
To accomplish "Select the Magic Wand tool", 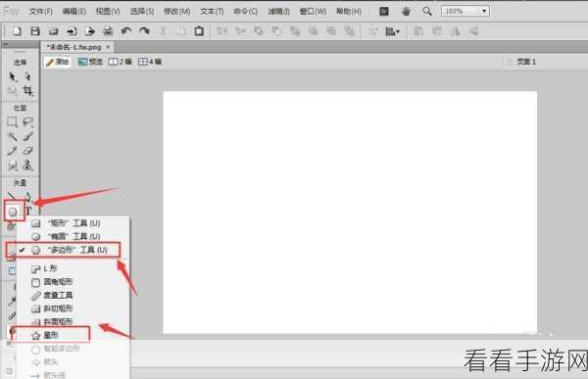I will (13, 136).
